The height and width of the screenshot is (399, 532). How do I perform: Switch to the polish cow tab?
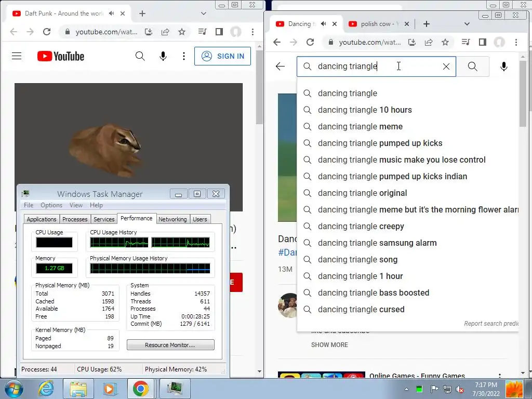tap(379, 24)
